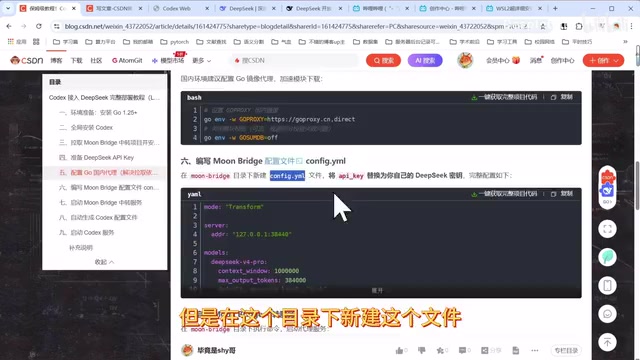
Task: Open customer service smiley icon on sidebar
Action: coord(607,314)
